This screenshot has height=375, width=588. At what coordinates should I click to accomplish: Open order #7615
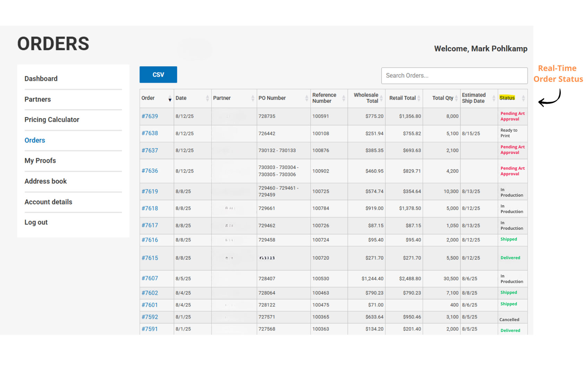(150, 258)
